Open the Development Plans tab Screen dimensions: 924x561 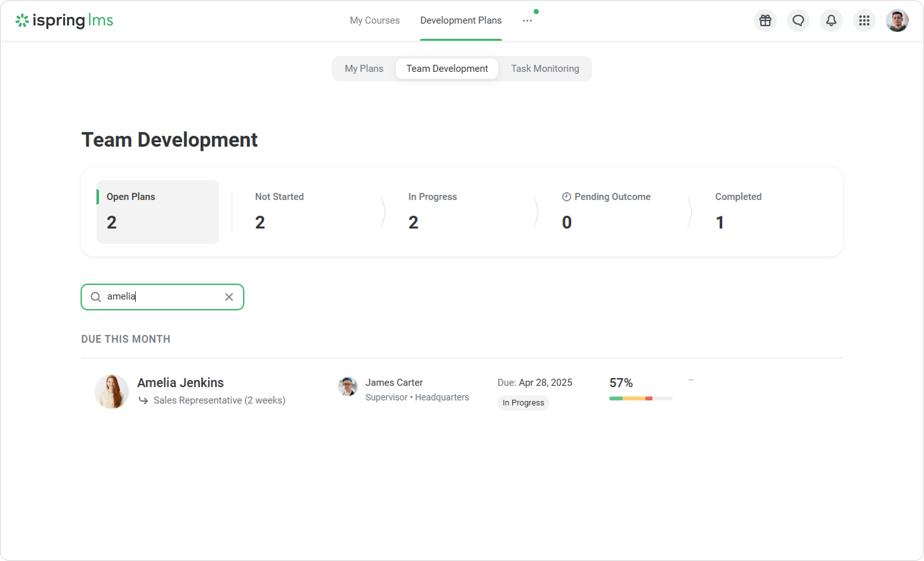pos(460,20)
